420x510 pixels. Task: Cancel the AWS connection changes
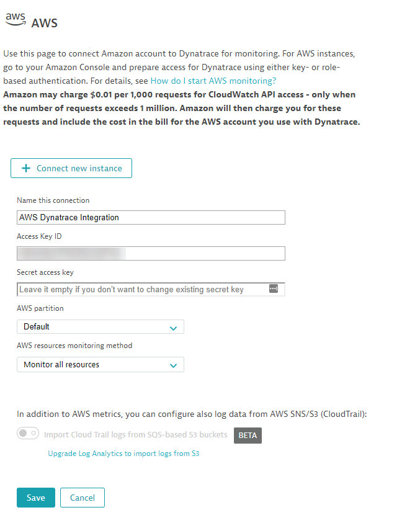(x=83, y=498)
